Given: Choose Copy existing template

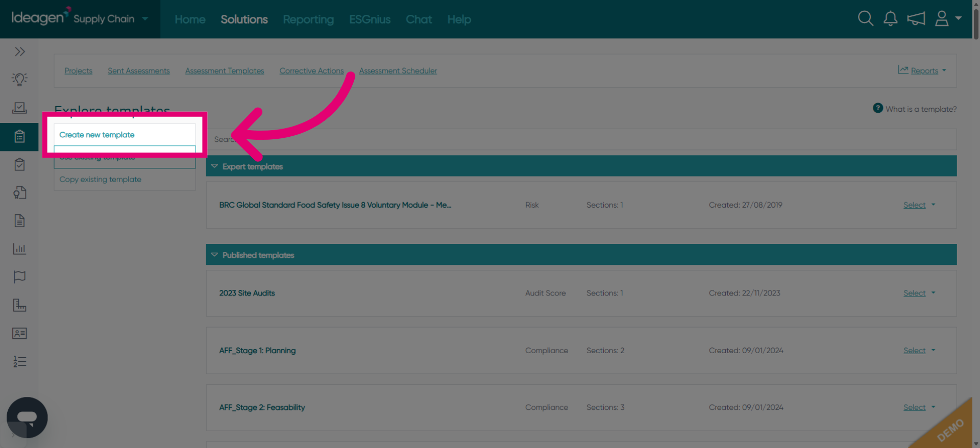Looking at the screenshot, I should click(x=125, y=180).
